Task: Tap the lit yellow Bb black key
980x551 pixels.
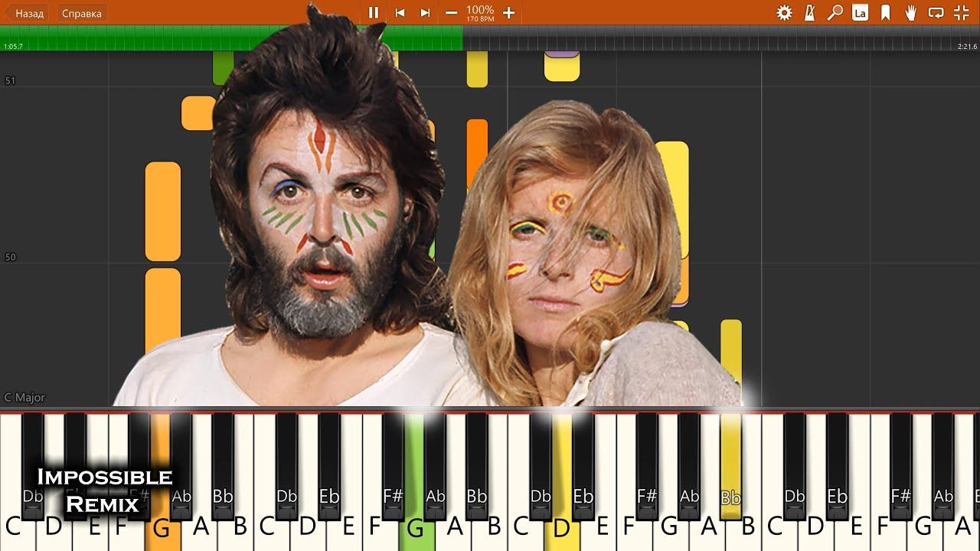Action: pyautogui.click(x=730, y=465)
